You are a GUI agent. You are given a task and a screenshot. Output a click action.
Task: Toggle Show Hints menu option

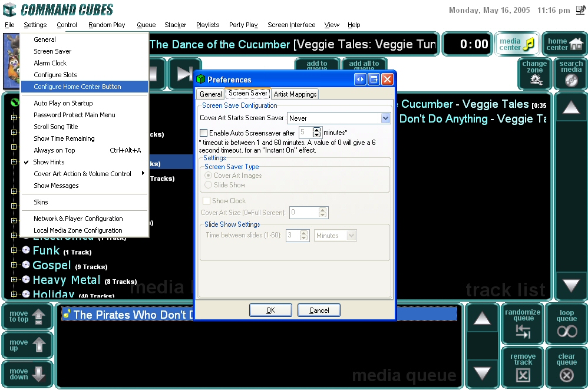pos(49,162)
